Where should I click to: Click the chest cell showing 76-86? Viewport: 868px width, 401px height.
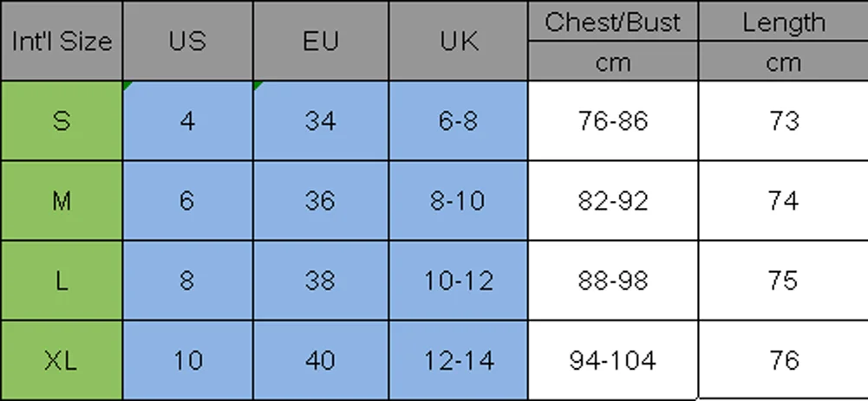612,120
